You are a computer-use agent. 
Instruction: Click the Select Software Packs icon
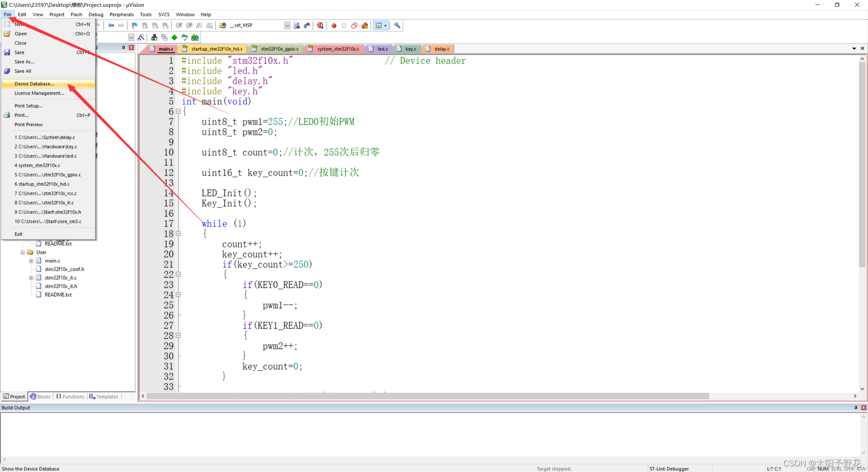pos(184,37)
